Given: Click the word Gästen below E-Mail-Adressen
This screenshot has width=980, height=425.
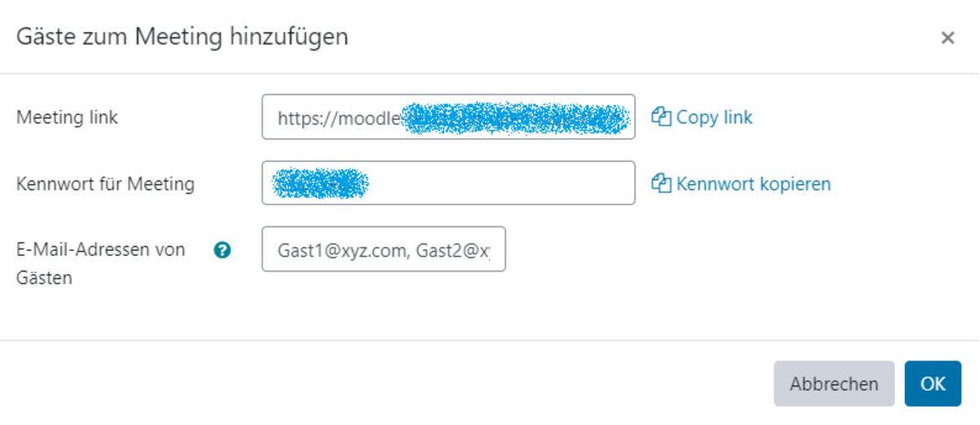Looking at the screenshot, I should pos(44,278).
